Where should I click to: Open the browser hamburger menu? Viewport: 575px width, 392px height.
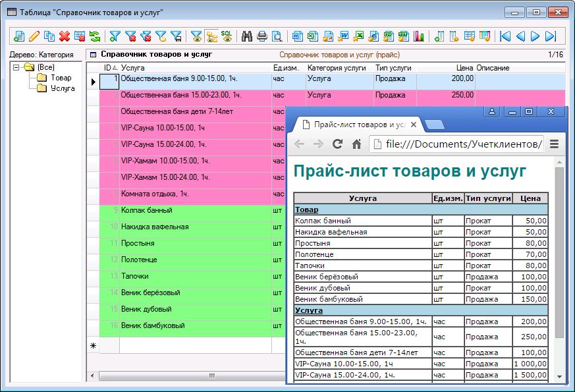[x=554, y=144]
